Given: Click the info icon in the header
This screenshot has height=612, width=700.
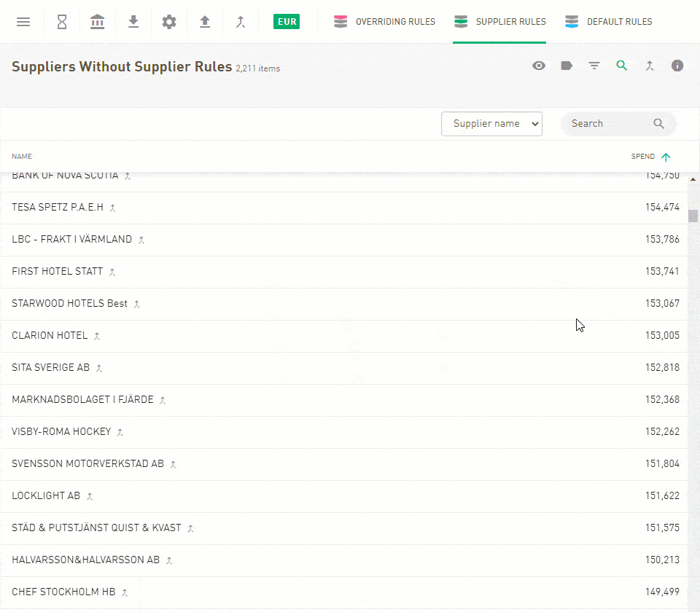Looking at the screenshot, I should pos(677,66).
